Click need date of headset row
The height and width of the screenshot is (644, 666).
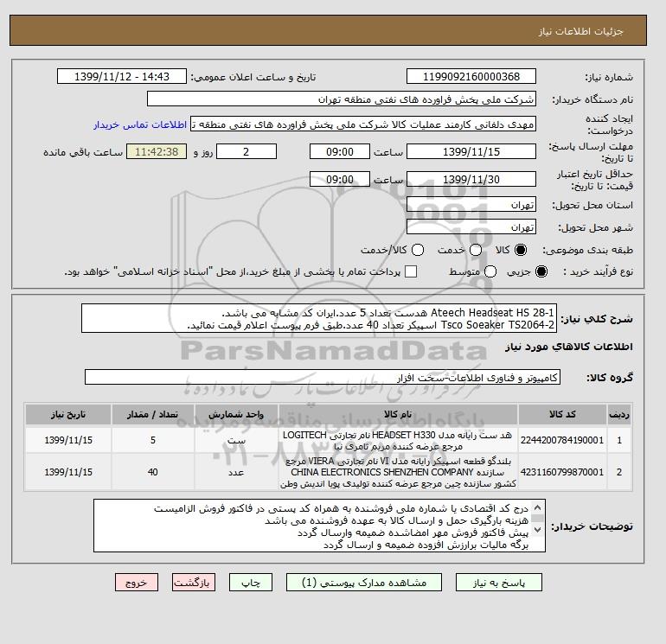coord(68,440)
